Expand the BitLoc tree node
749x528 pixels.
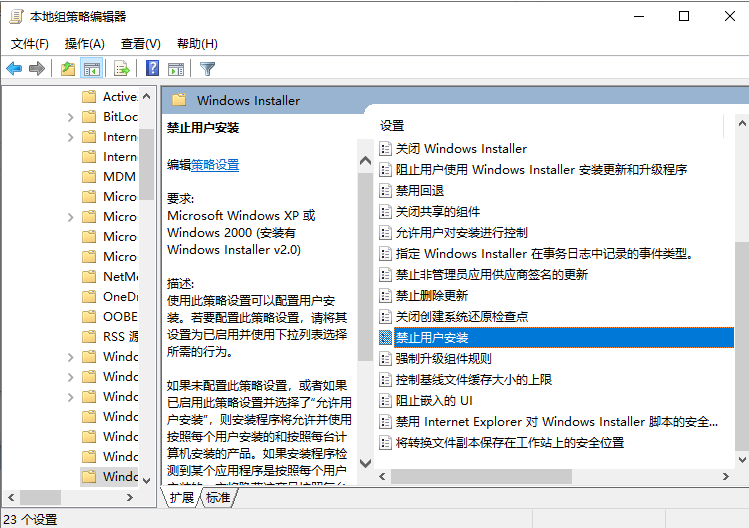tap(70, 117)
